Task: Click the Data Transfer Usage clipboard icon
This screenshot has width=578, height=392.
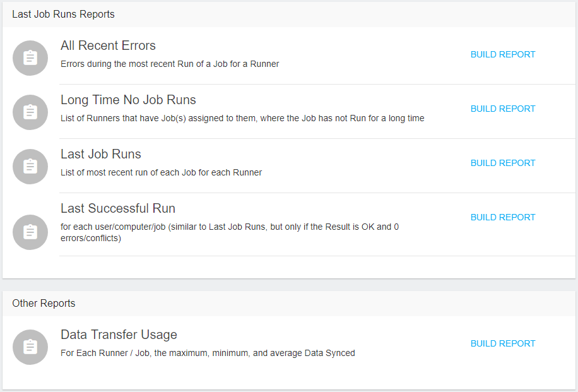Action: point(30,347)
